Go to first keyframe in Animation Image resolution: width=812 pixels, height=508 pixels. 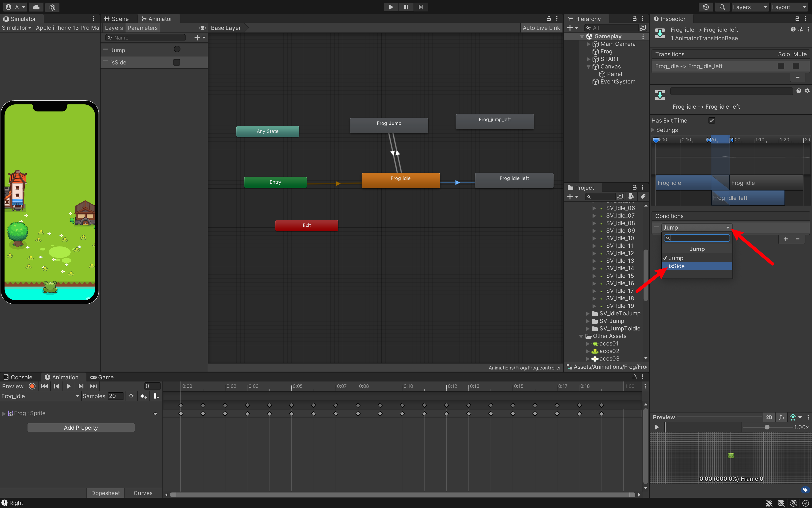(44, 386)
